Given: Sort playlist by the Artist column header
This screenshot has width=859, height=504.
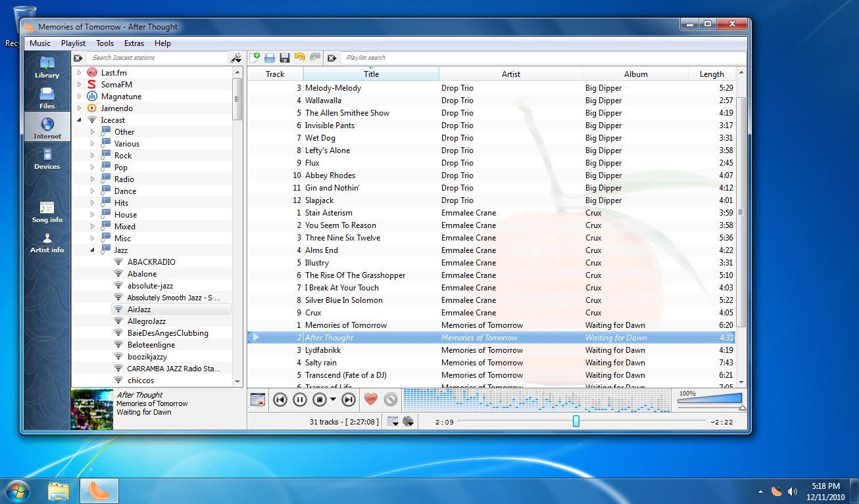Looking at the screenshot, I should pos(510,74).
